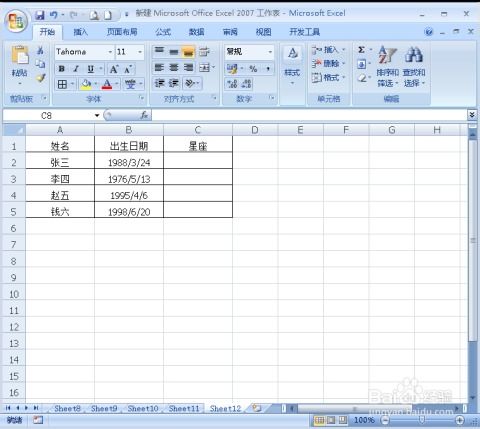Merge and center cells icon
The width and height of the screenshot is (480, 429).
tap(204, 68)
